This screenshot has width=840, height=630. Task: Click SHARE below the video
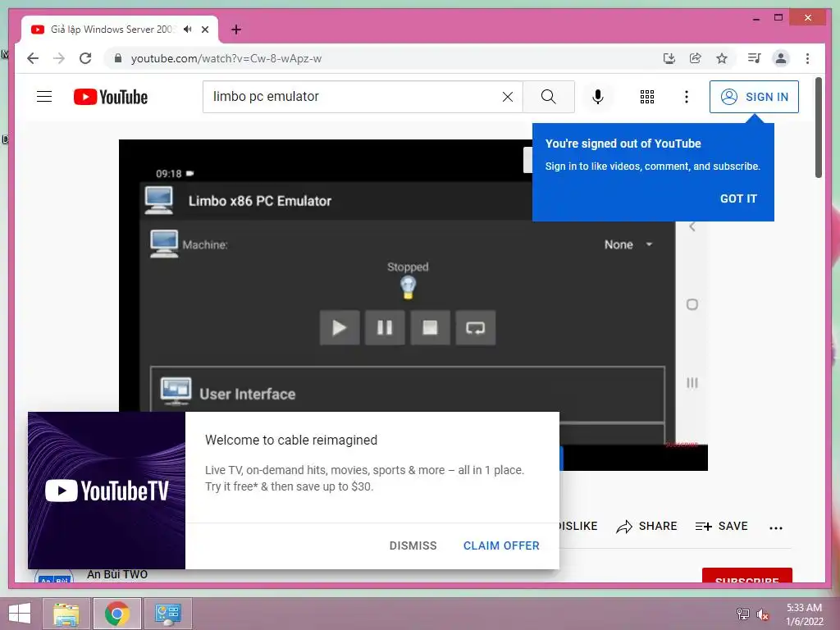click(646, 526)
